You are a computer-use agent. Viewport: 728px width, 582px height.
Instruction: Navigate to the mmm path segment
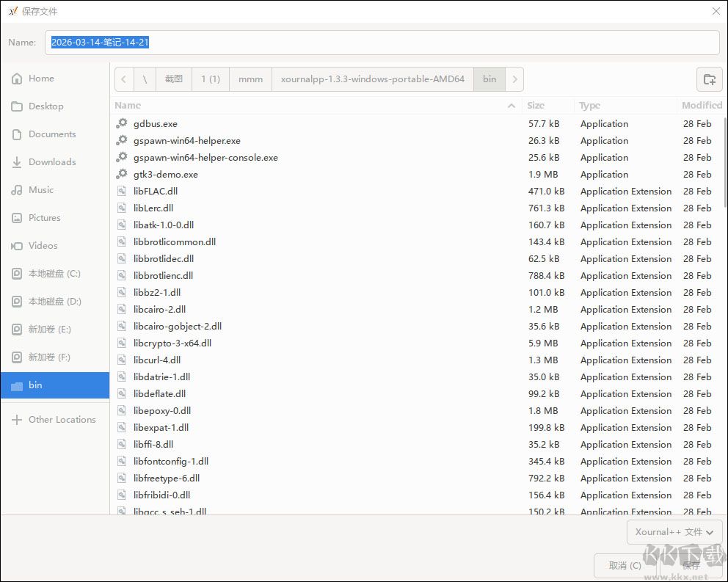pos(250,79)
